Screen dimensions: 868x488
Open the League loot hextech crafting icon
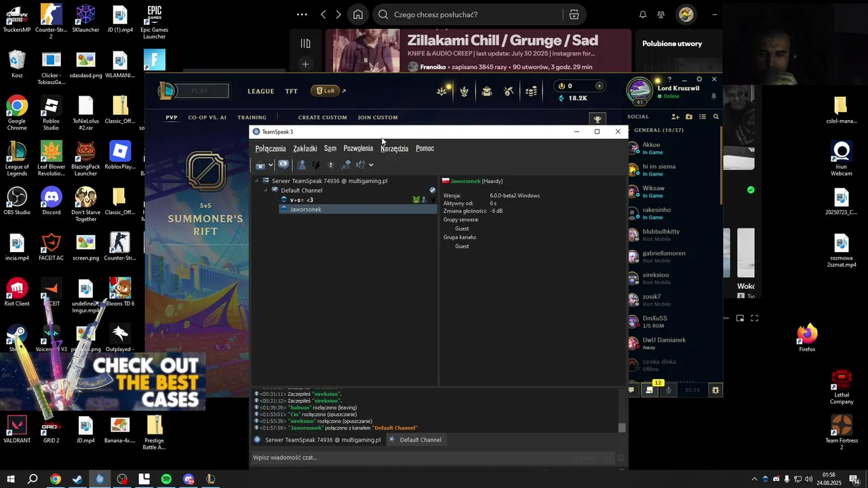click(x=465, y=91)
